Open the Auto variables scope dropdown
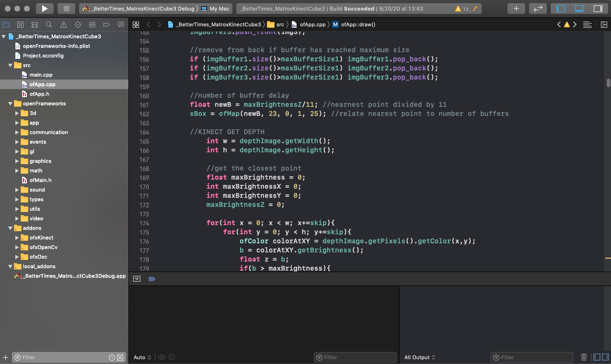The image size is (611, 364). tap(142, 357)
